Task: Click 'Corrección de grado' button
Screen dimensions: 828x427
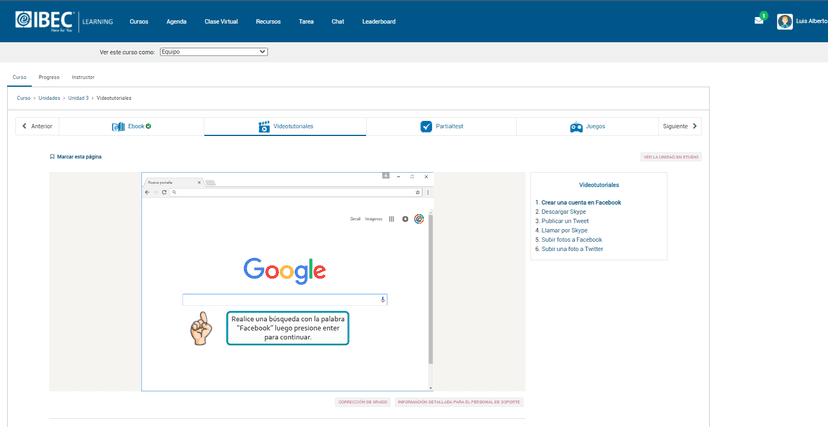Action: point(363,402)
